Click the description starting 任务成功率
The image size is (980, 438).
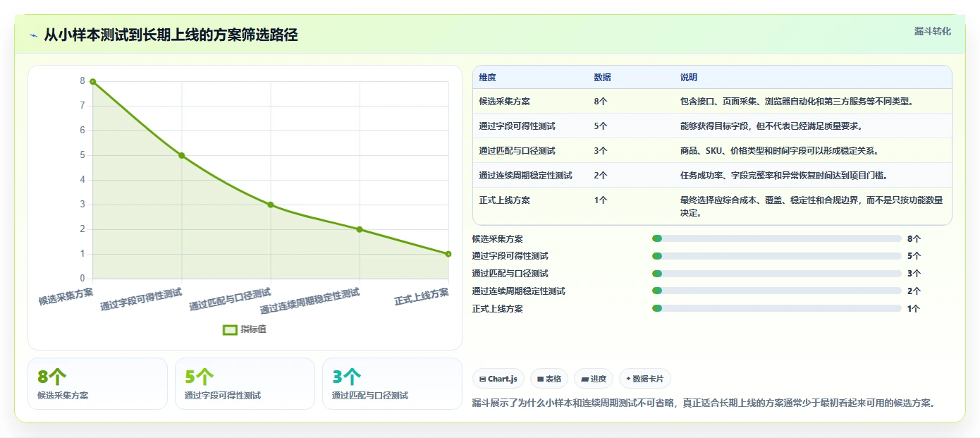click(x=784, y=176)
